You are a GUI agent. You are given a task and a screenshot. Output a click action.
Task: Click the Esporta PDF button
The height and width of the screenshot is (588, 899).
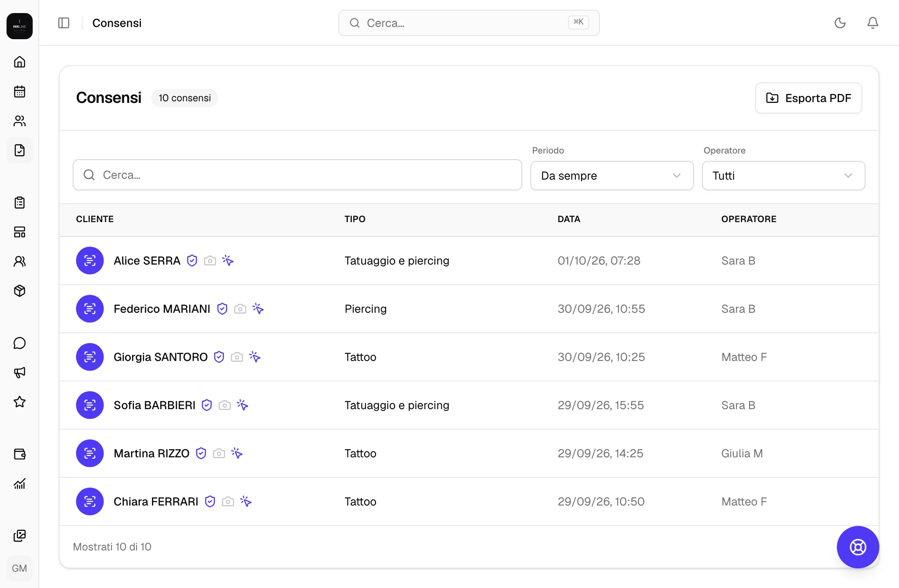click(x=808, y=98)
